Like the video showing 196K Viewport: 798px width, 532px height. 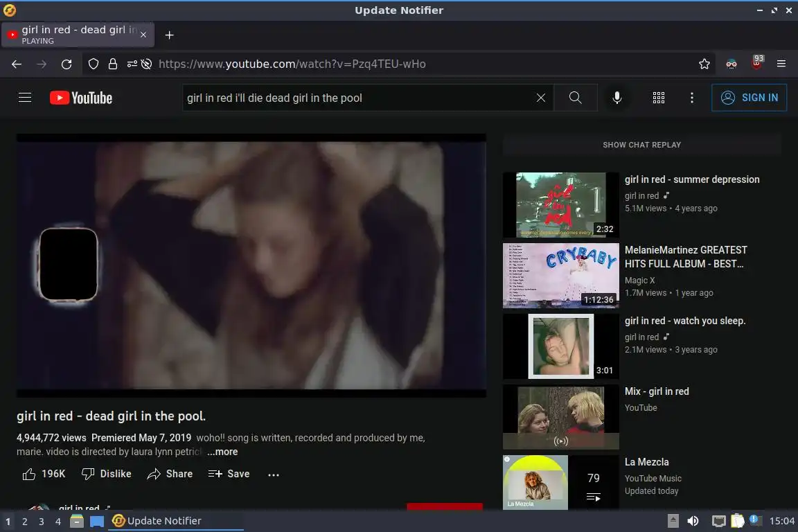point(44,474)
